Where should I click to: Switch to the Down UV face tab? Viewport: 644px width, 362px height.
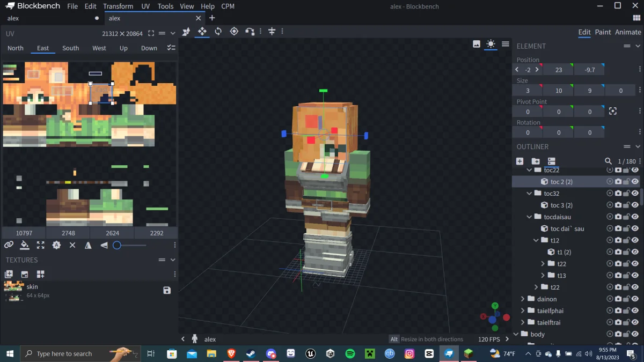(149, 48)
